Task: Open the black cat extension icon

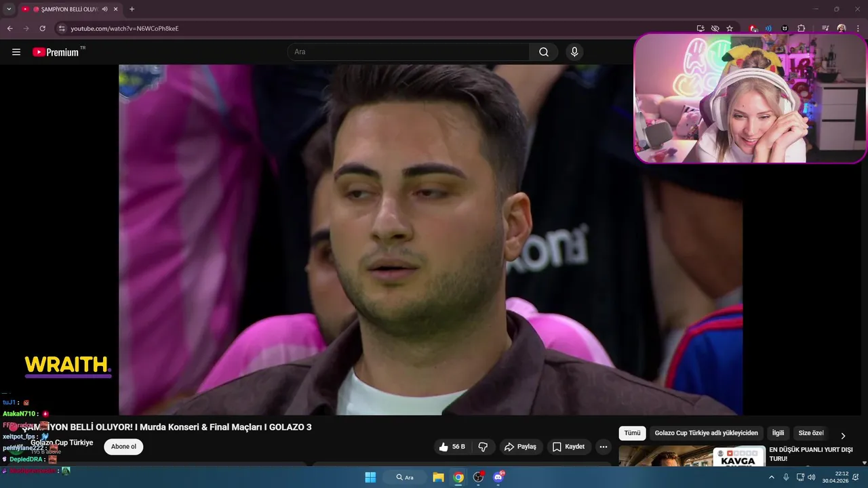Action: point(785,28)
